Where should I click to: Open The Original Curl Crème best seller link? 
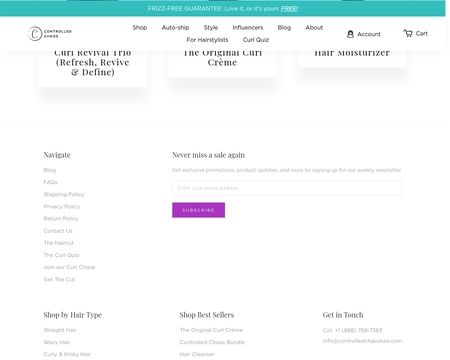click(211, 330)
